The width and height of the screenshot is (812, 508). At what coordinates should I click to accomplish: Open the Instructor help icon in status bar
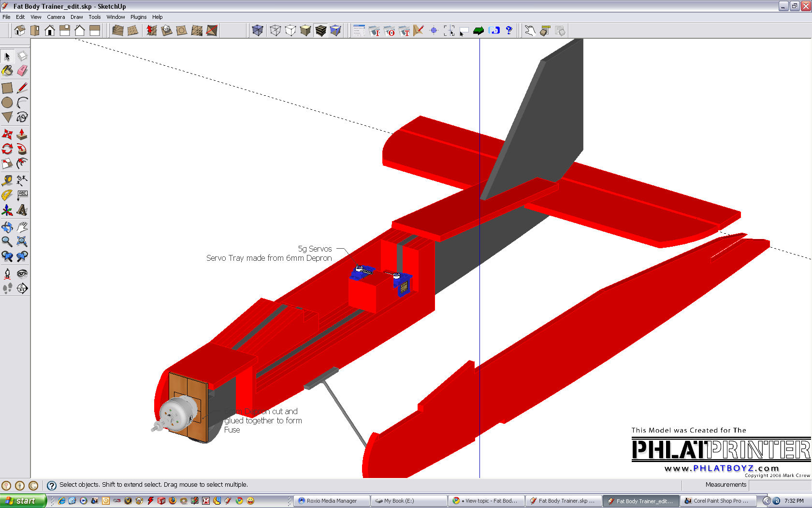click(52, 485)
